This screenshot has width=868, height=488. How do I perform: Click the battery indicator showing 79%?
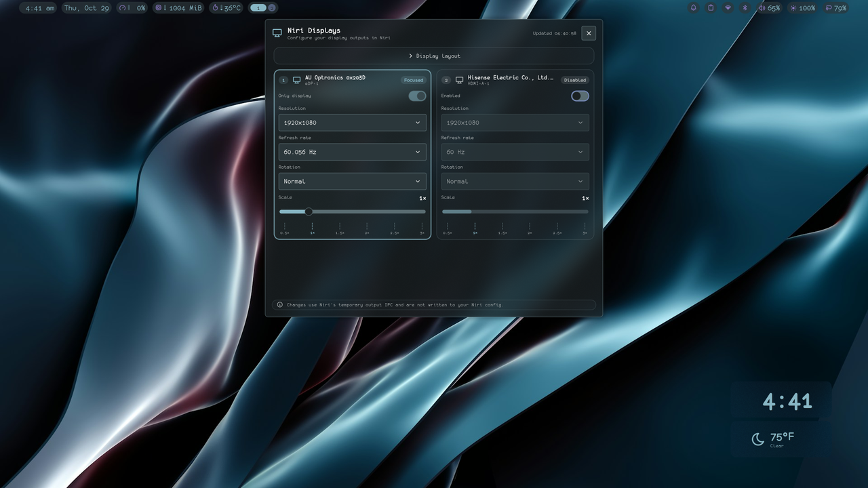coord(835,8)
